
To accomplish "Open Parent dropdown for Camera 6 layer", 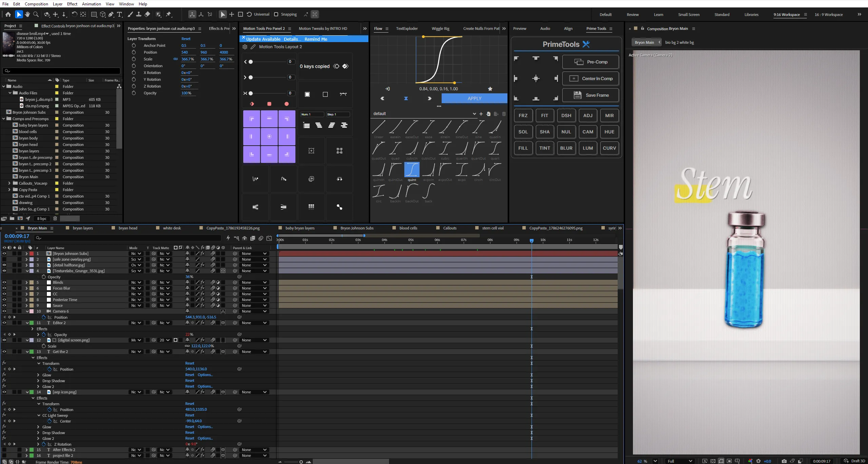I will [254, 311].
